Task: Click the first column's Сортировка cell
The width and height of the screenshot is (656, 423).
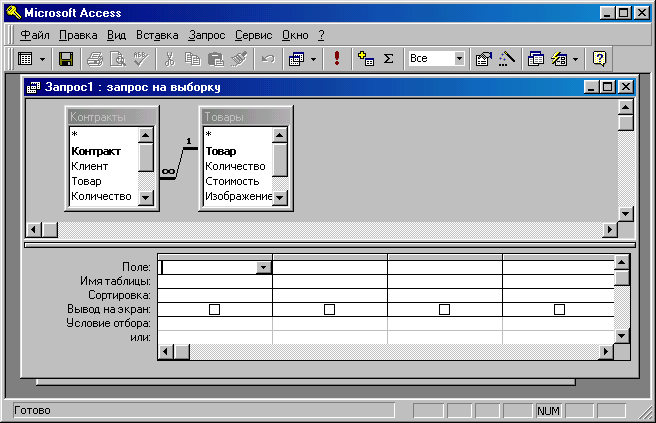Action: 215,295
